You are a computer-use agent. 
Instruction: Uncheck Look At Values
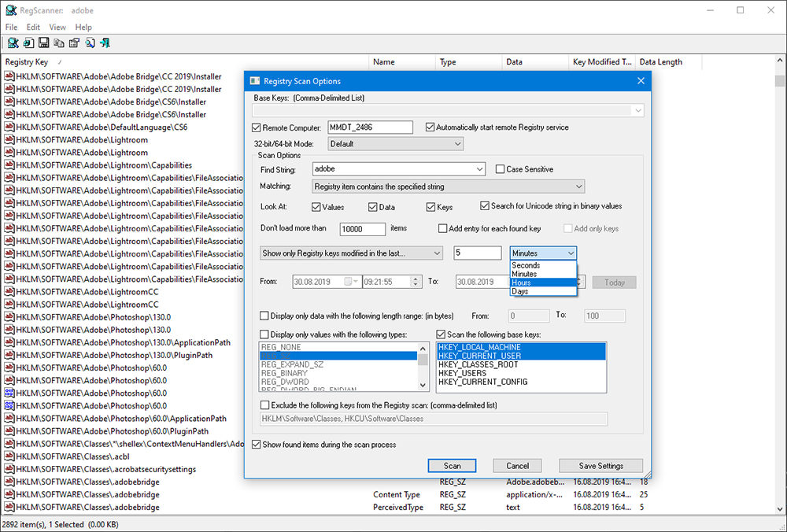pos(316,207)
